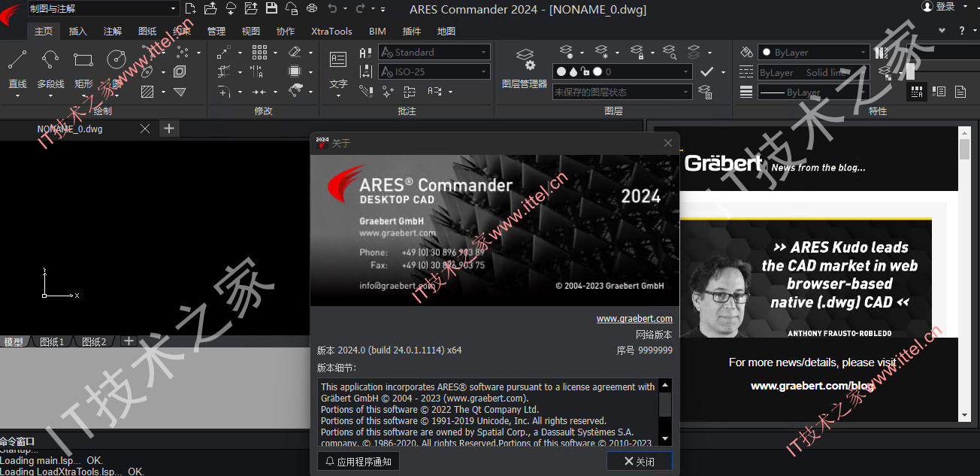The width and height of the screenshot is (980, 476).
Task: Open the BIM ribbon tab
Action: point(377,31)
